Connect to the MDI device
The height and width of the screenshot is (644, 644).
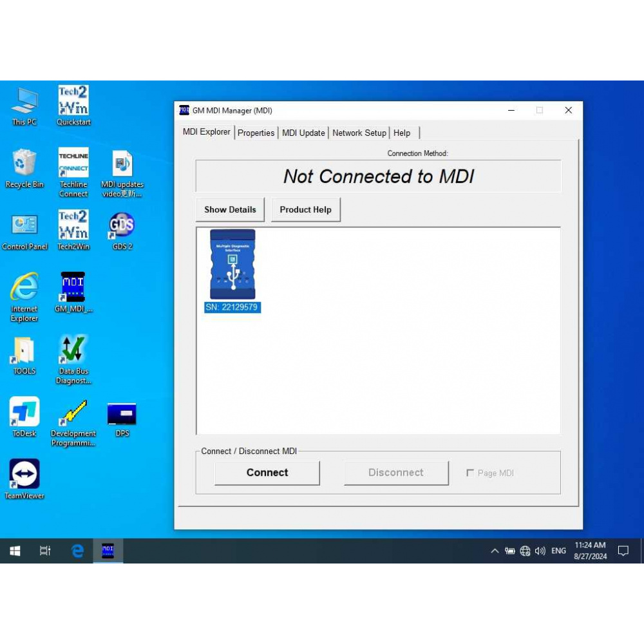(267, 473)
